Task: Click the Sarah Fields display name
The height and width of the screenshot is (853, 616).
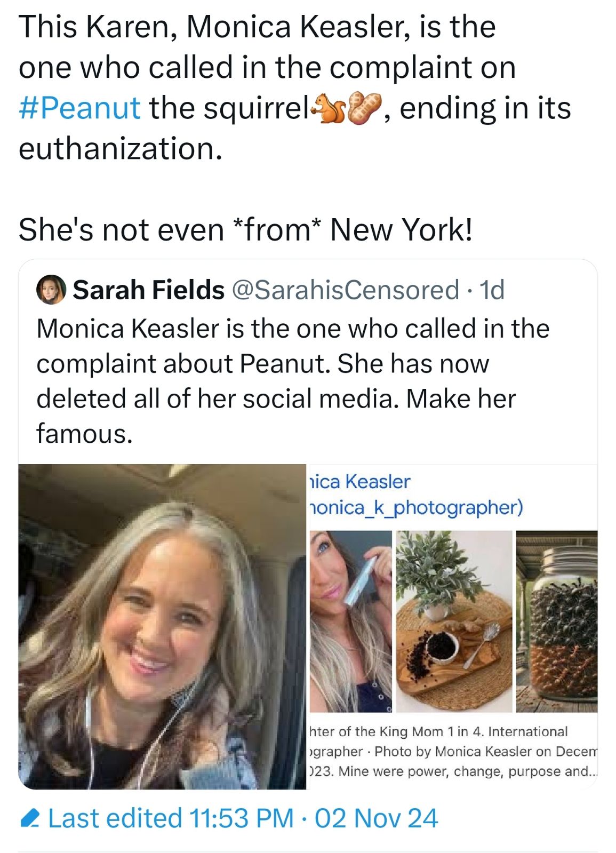Action: click(148, 290)
